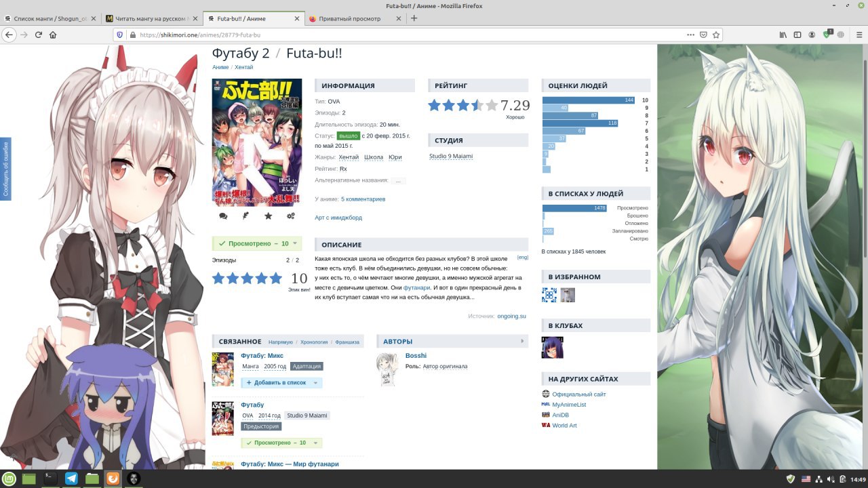Open the gears edit icon under the poster
This screenshot has width=868, height=488.
point(291,216)
